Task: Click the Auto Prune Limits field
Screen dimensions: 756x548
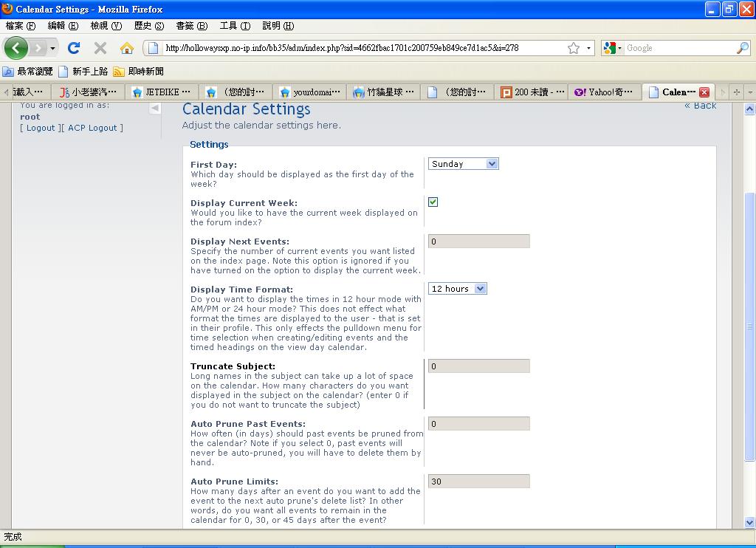Action: click(478, 482)
